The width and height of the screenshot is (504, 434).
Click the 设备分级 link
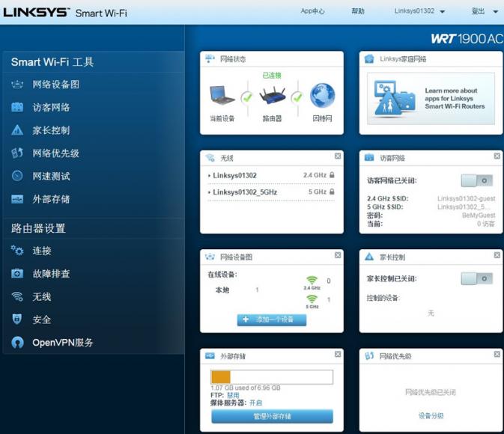(431, 416)
